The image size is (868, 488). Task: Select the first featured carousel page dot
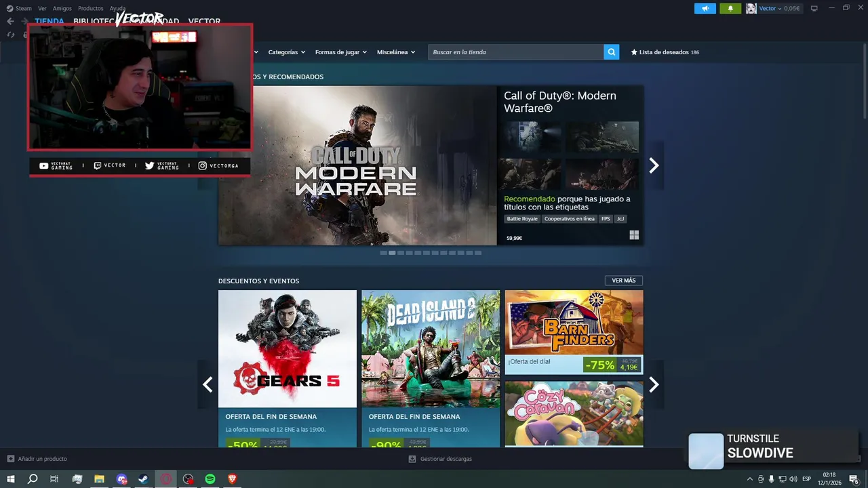(383, 253)
